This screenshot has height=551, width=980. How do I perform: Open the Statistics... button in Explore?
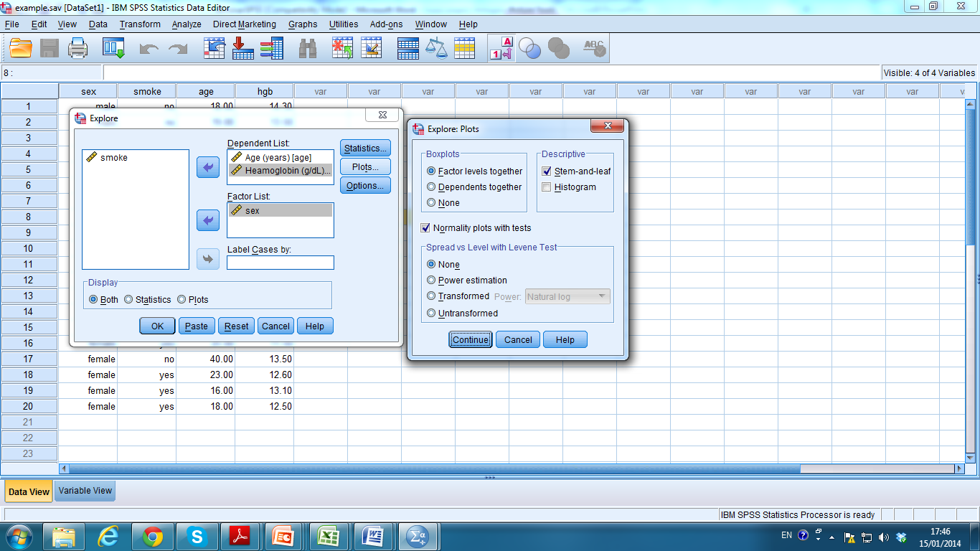(366, 149)
